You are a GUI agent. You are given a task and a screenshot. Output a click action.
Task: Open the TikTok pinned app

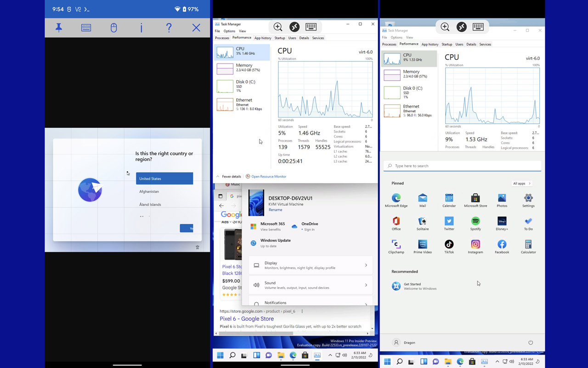pos(449,247)
